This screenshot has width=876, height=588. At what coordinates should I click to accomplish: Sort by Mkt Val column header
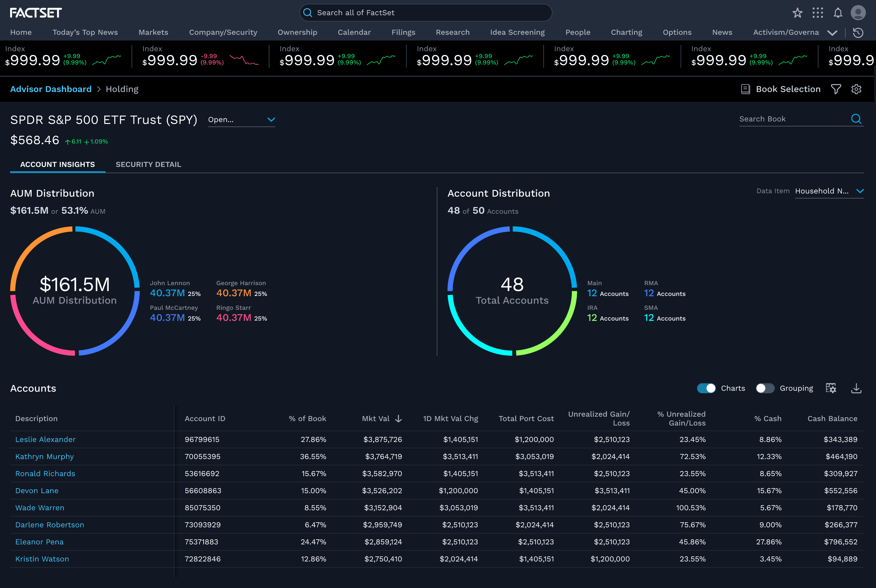(x=375, y=419)
